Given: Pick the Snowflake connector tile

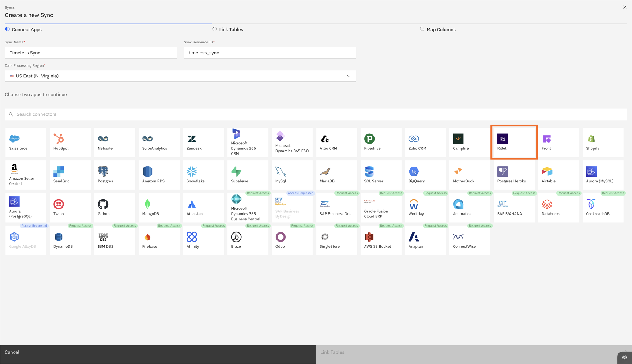Looking at the screenshot, I should coord(203,175).
